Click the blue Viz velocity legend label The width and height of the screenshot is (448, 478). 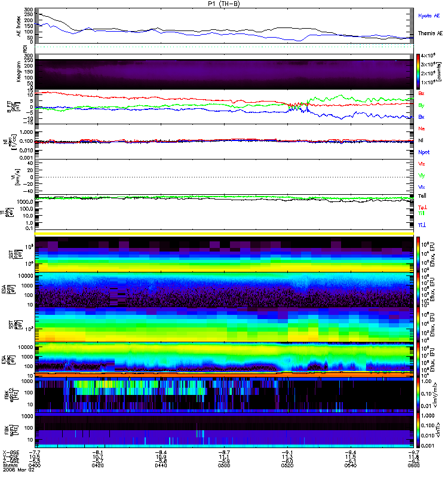pyautogui.click(x=422, y=187)
